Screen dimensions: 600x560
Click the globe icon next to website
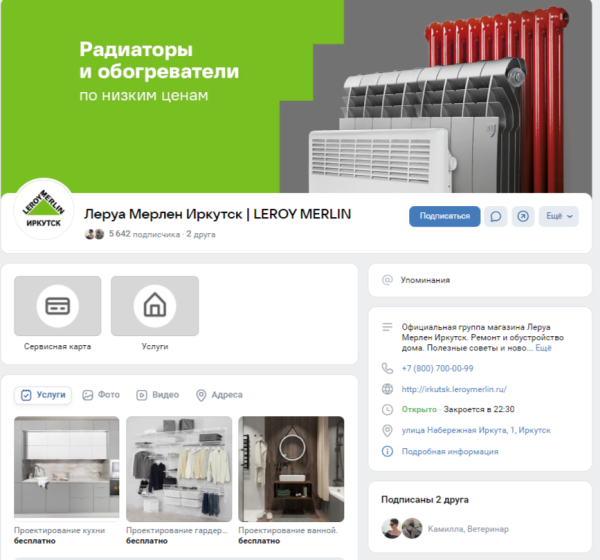coord(387,389)
